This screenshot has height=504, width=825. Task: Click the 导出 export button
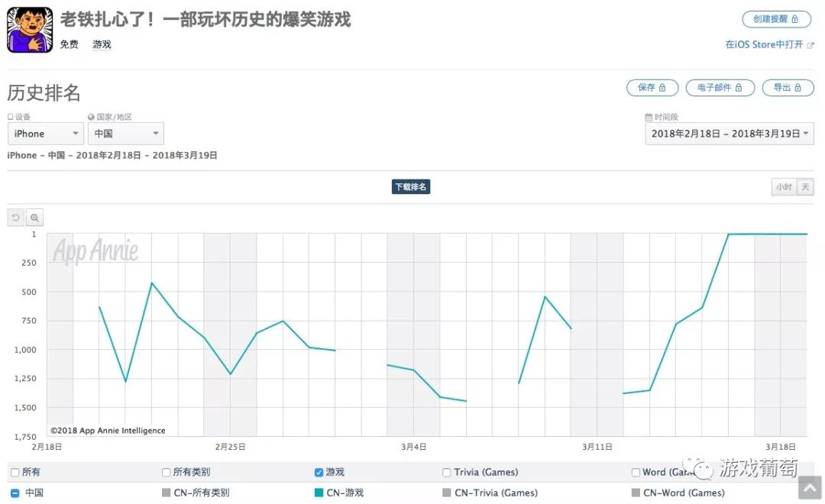coord(788,88)
